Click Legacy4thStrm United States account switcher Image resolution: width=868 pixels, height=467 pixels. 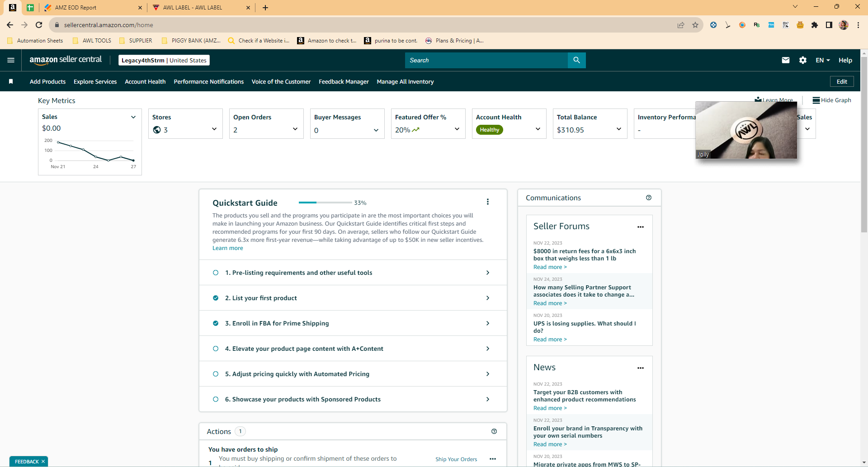[x=164, y=60]
